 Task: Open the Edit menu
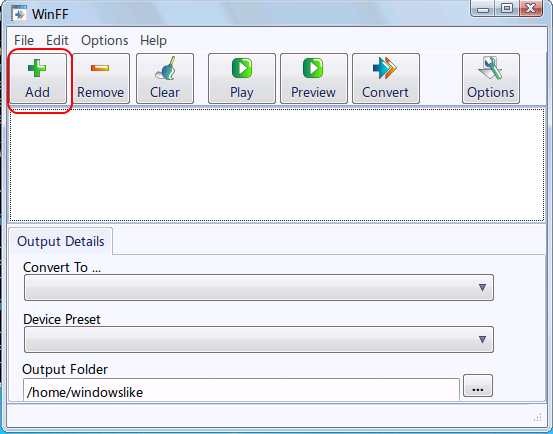(57, 41)
